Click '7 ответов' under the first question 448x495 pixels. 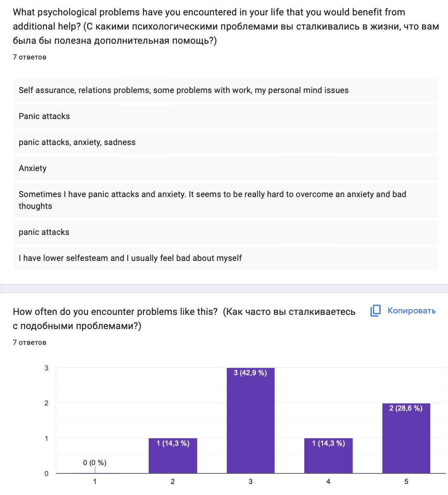(30, 57)
